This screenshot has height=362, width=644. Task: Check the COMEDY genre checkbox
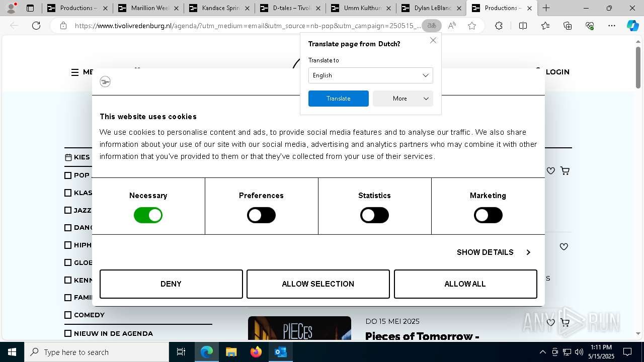(68, 315)
